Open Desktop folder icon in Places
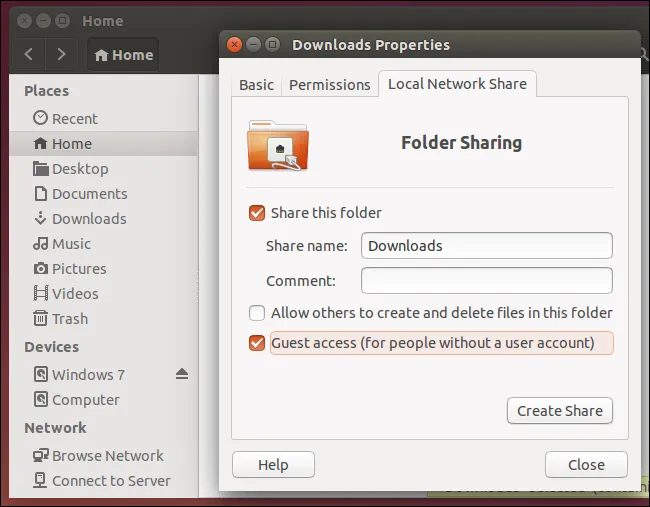Screen dimensions: 650x507 (40, 169)
